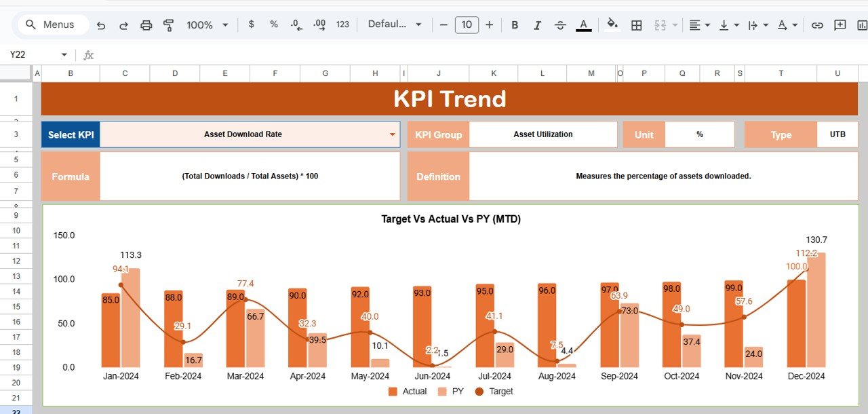Toggle Bold formatting

pyautogui.click(x=515, y=24)
